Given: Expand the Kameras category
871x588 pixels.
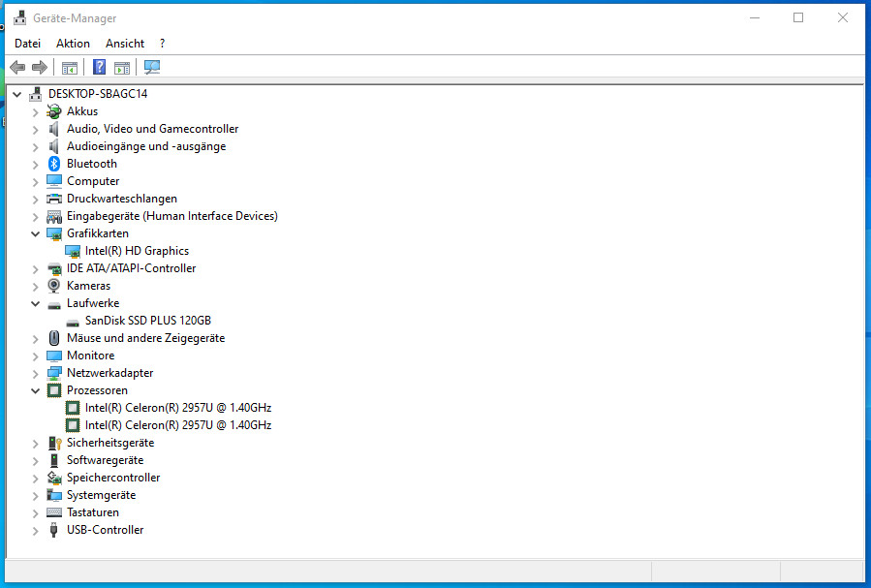Looking at the screenshot, I should tap(36, 287).
